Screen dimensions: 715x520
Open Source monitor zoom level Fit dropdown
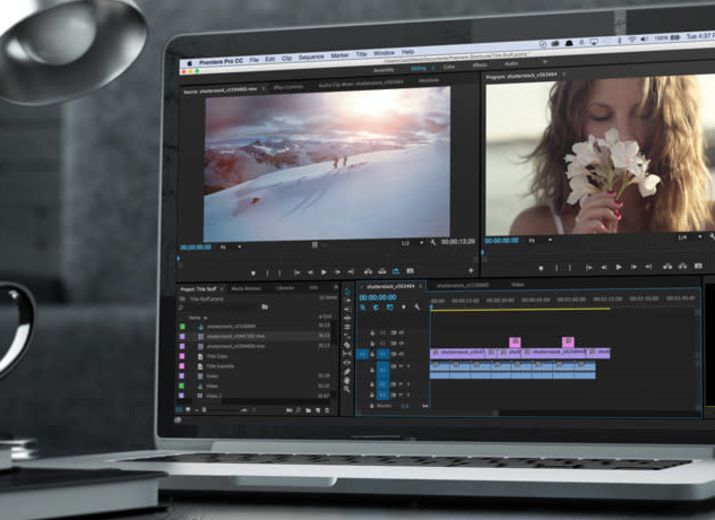pos(230,247)
